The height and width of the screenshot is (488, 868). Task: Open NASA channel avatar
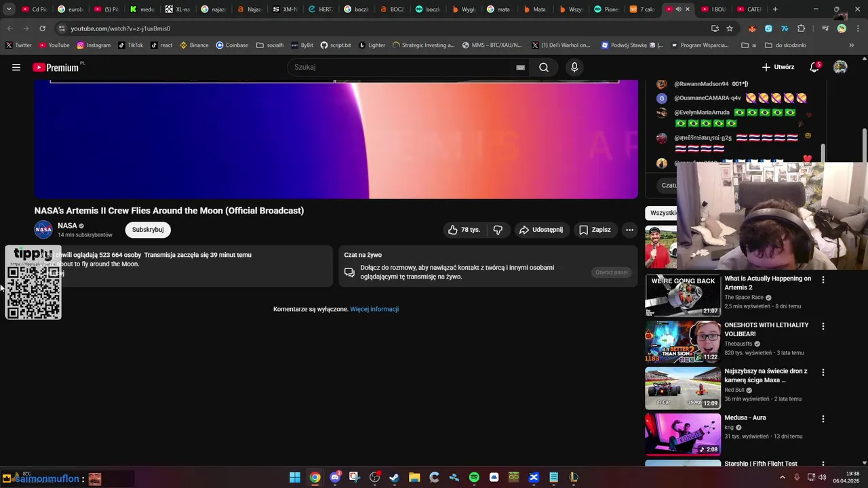[x=43, y=230]
